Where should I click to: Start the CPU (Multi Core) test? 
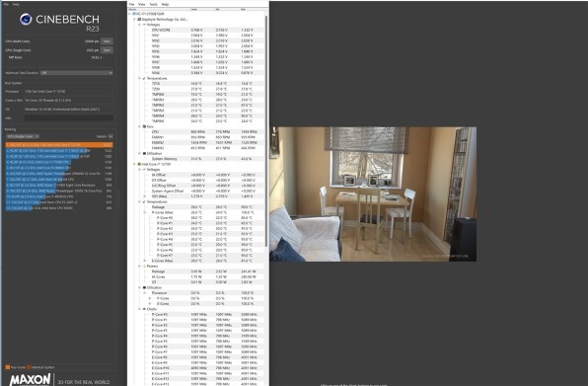[x=107, y=41]
